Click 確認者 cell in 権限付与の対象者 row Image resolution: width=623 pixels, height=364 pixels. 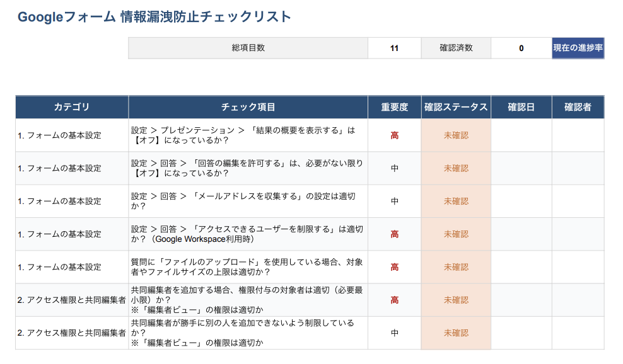click(578, 300)
